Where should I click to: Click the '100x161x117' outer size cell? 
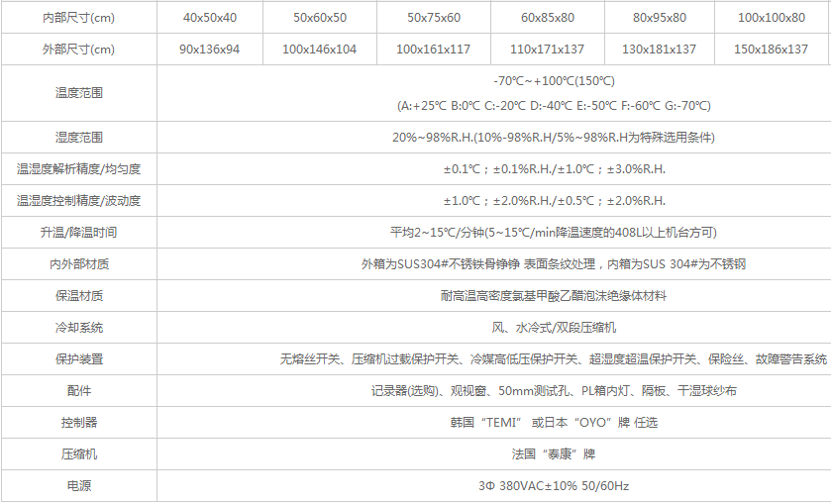click(433, 50)
